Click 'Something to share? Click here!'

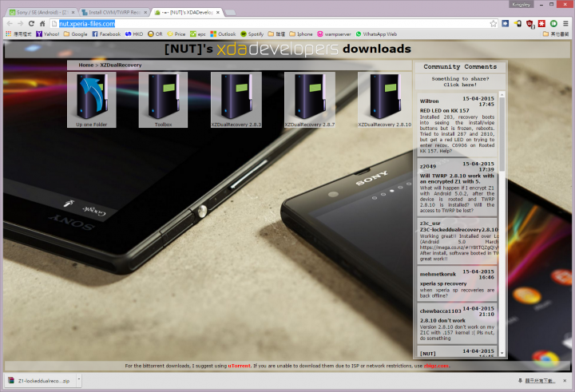pyautogui.click(x=460, y=81)
